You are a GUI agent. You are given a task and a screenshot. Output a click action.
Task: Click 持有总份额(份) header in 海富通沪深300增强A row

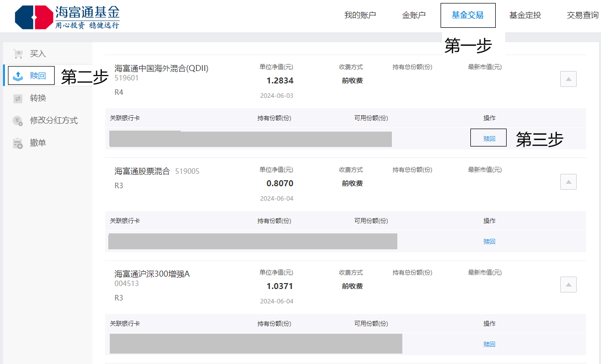tap(412, 273)
